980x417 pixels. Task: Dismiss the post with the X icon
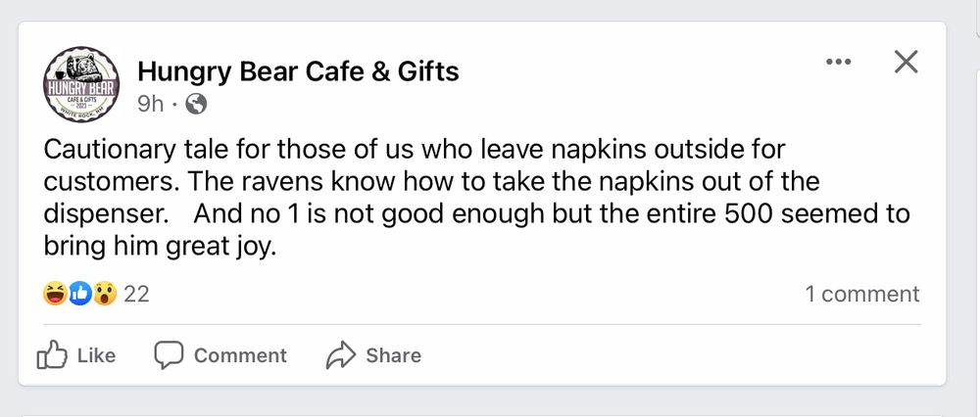coord(906,62)
